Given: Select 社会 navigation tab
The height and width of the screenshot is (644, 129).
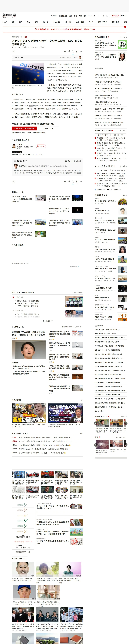Looking at the screenshot, I should tap(13, 22).
